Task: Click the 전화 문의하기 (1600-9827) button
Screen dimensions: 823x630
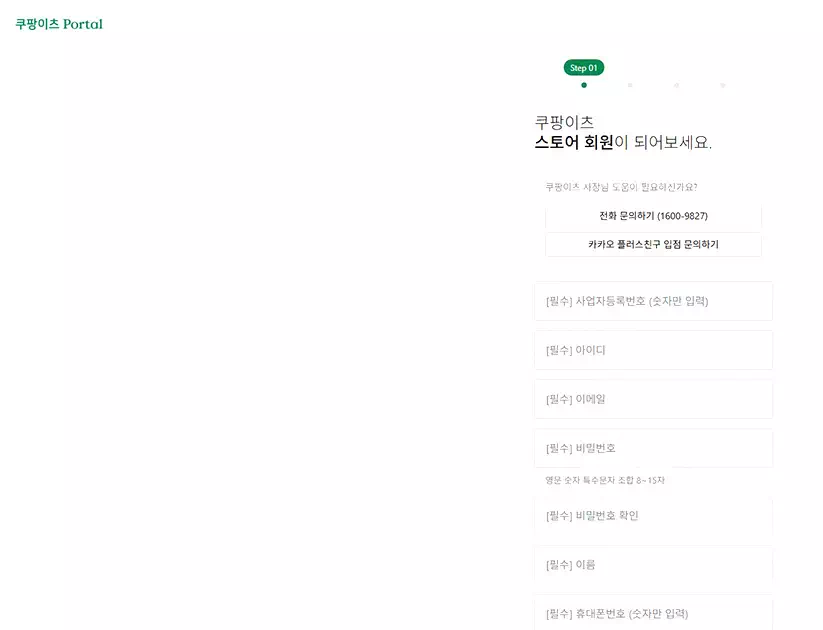Action: point(652,215)
